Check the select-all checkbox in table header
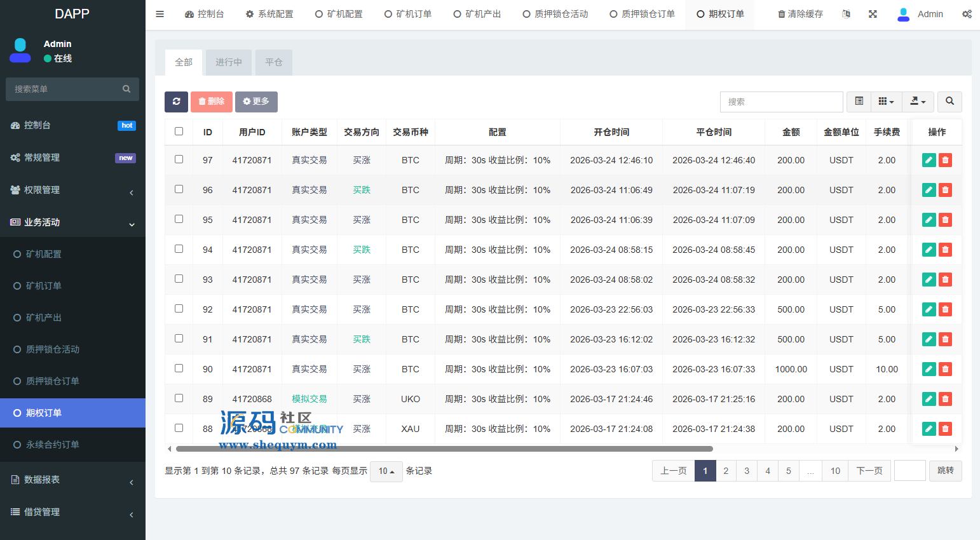 click(179, 132)
